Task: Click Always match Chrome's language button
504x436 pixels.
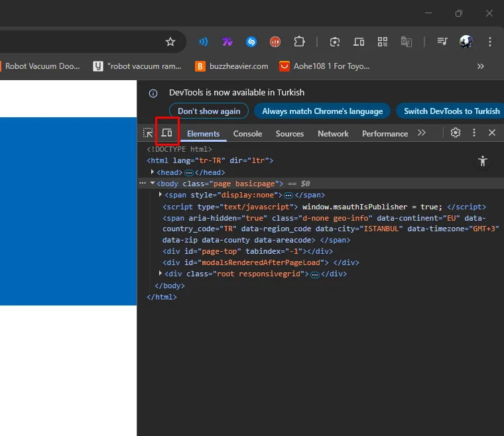Action: pos(322,111)
